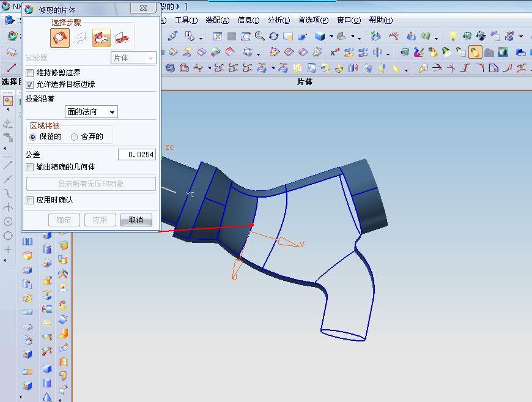Click the information 'i' icon in top toolbar
Viewport: 532px width, 402px height.
190,35
